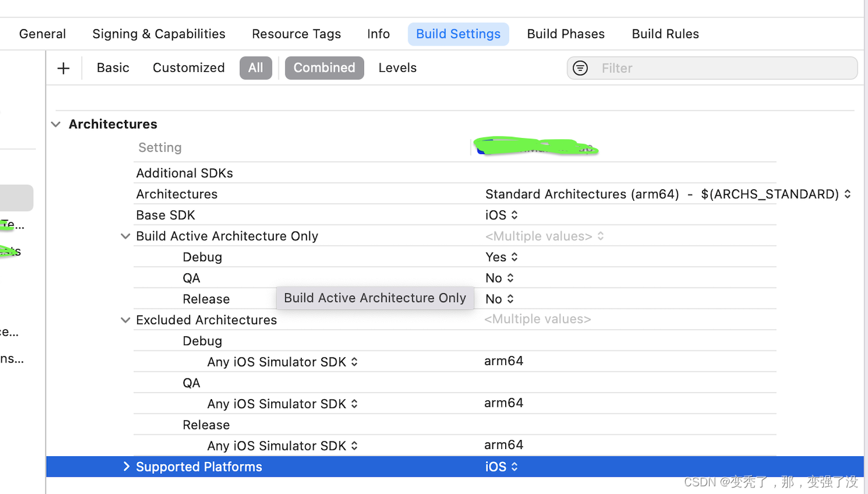Open the Base SDK iOS popup
Screen dimensions: 868x494
pyautogui.click(x=501, y=216)
